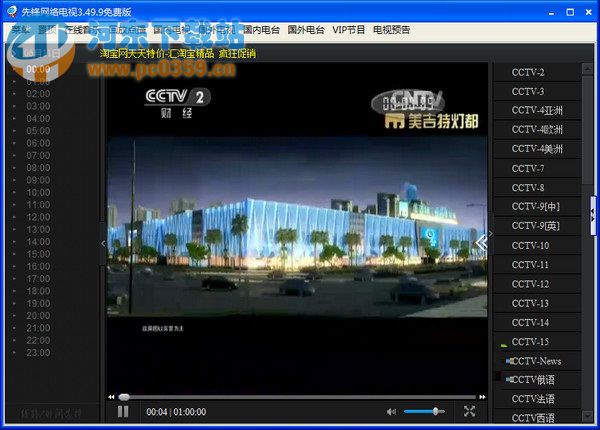Screen dimensions: 600x430
Task: Adjust the video seek bar
Action: point(297,397)
